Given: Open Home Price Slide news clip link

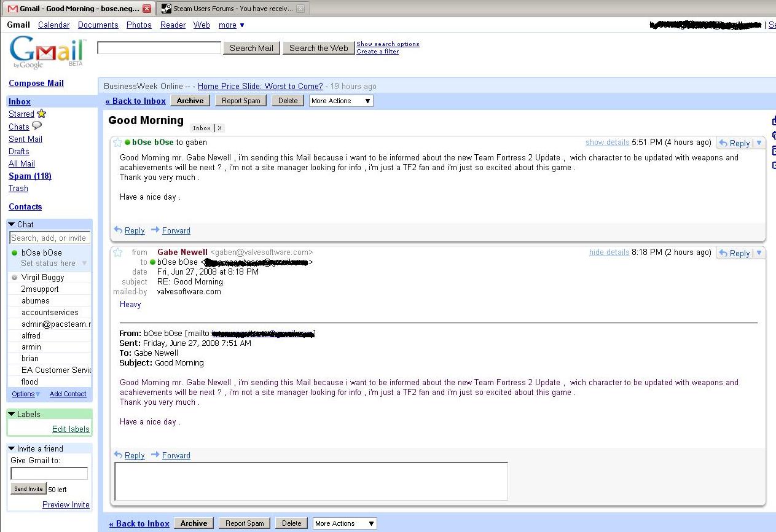Looking at the screenshot, I should click(260, 86).
